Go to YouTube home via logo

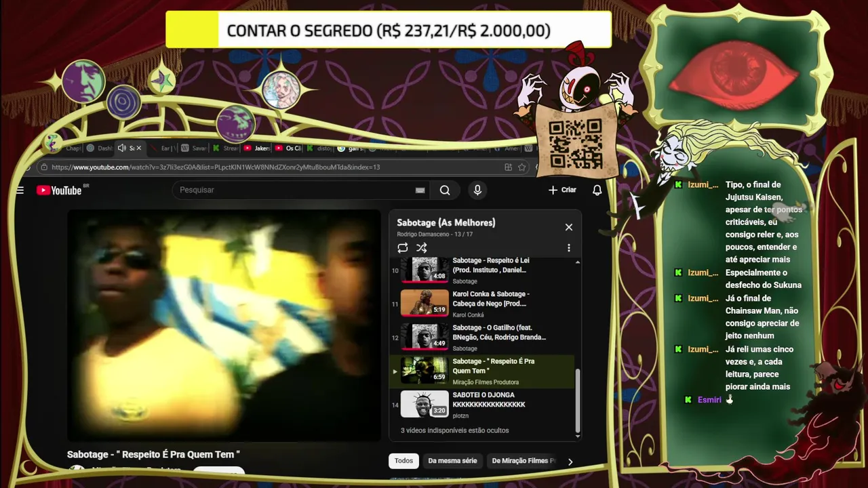click(x=59, y=190)
